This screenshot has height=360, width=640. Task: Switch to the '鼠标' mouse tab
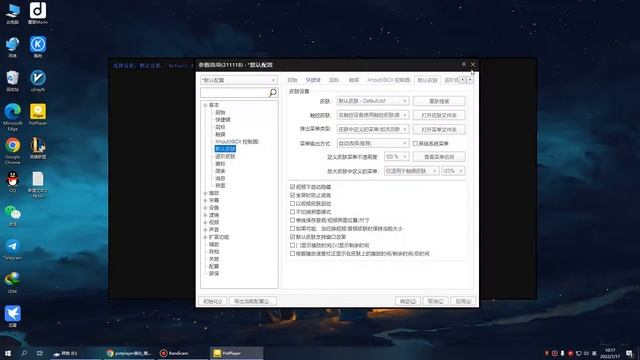[x=334, y=80]
